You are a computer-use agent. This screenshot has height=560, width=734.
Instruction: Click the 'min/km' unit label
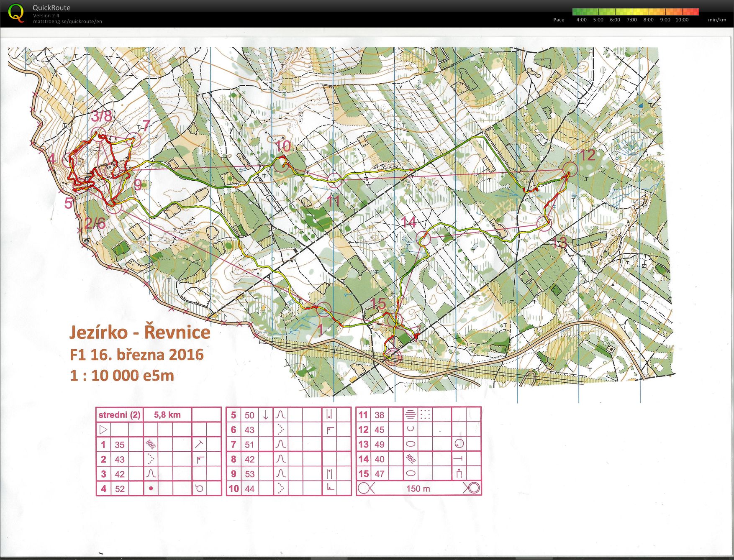717,20
